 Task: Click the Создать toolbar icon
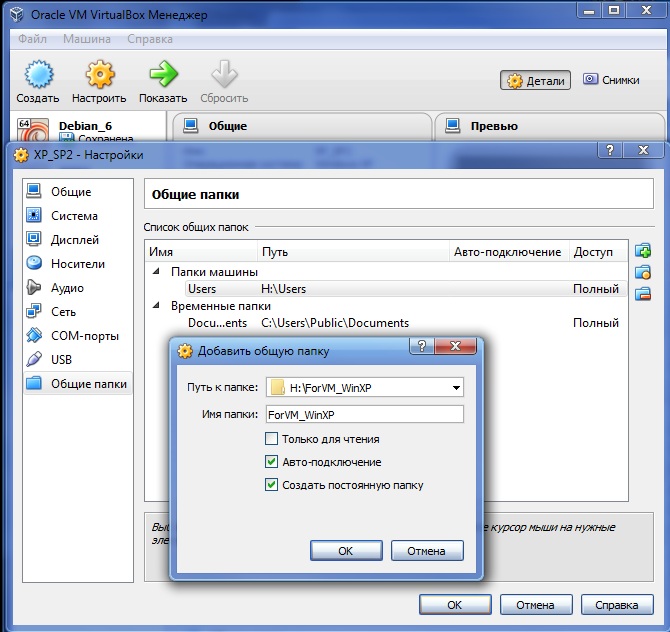click(38, 74)
